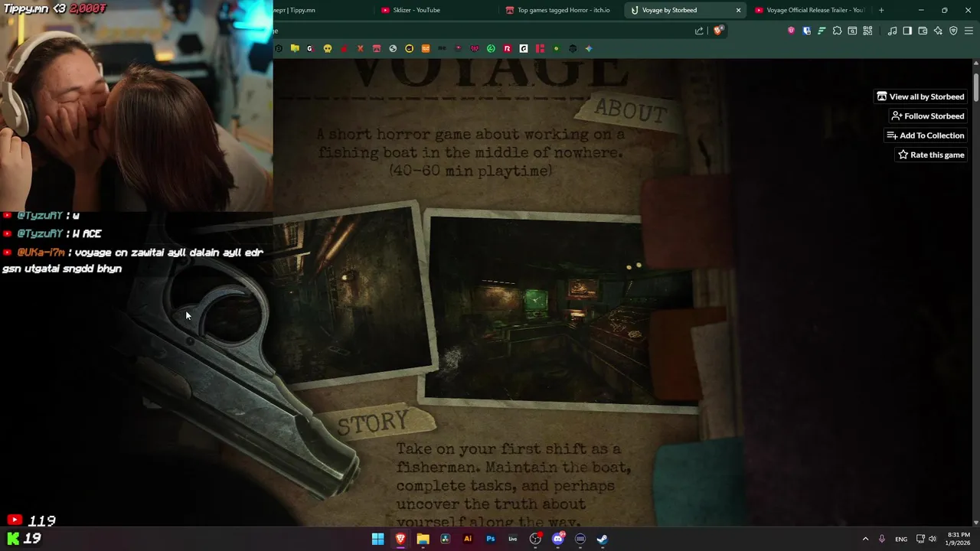
Task: Open the itch.io storefront bookmark
Action: tap(376, 48)
